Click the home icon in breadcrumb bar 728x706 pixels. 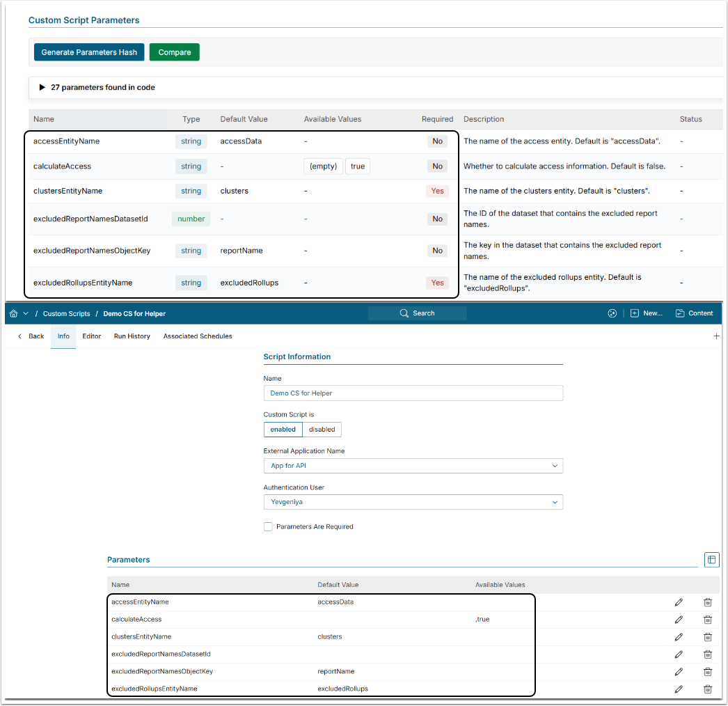click(x=15, y=313)
